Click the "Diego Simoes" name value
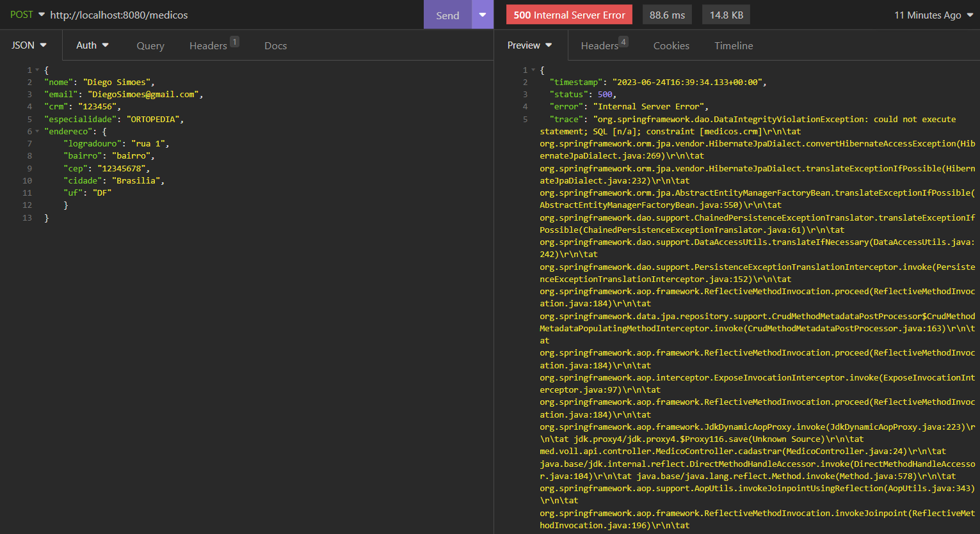This screenshot has width=980, height=534. (x=116, y=82)
